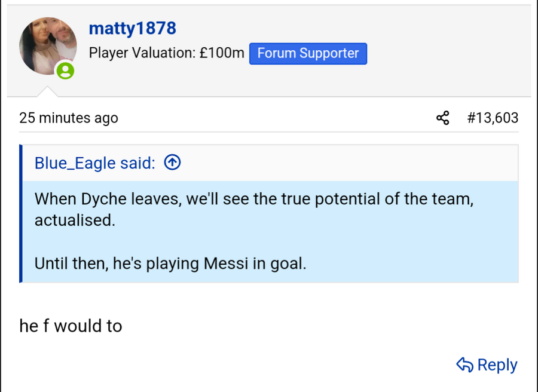The image size is (538, 392).
Task: Open matty1878 username link
Action: pos(133,28)
